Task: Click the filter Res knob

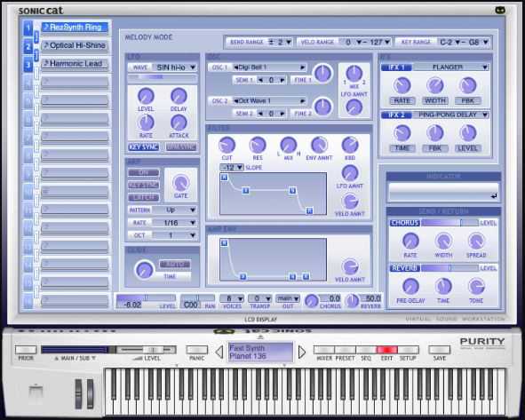Action: point(258,146)
